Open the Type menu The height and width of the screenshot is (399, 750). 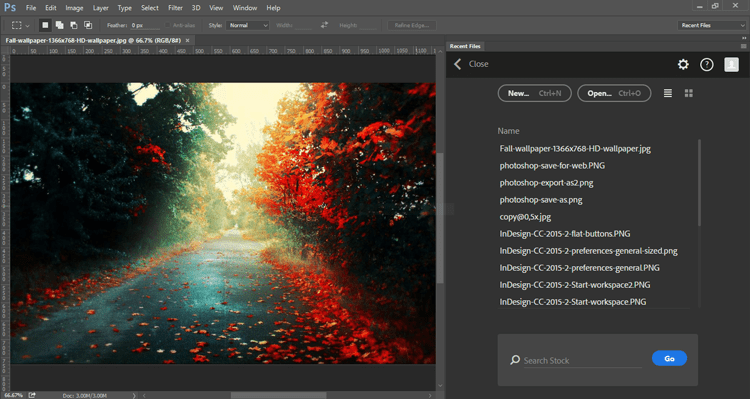coord(124,8)
